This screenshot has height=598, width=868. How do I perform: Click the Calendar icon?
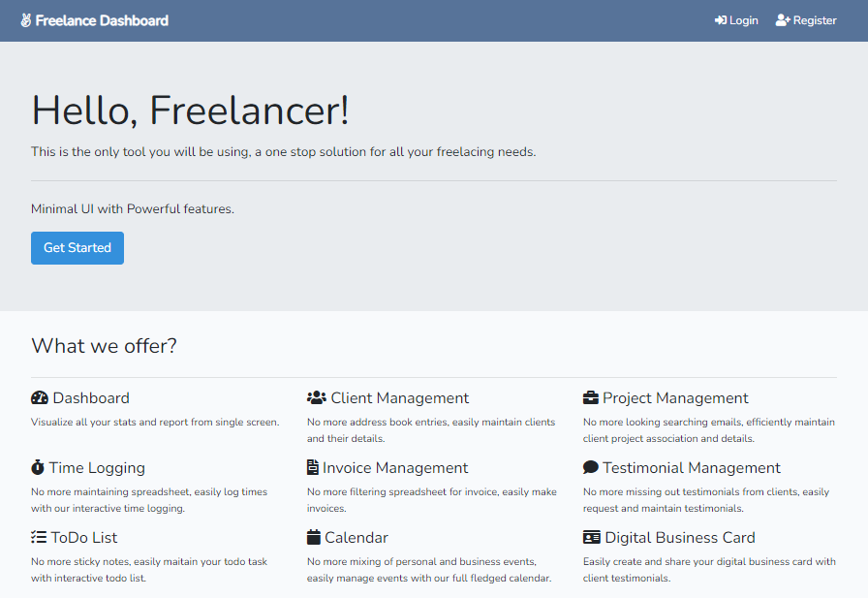tap(314, 538)
